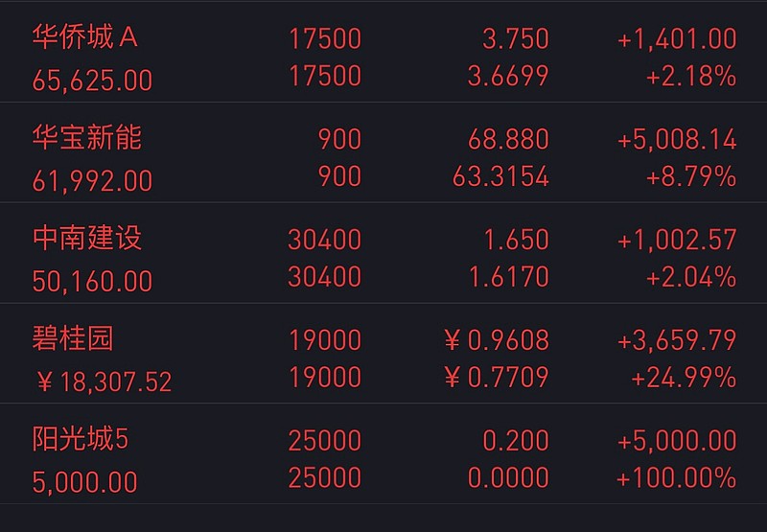
Task: Select the current price 68.880
Action: [x=508, y=140]
